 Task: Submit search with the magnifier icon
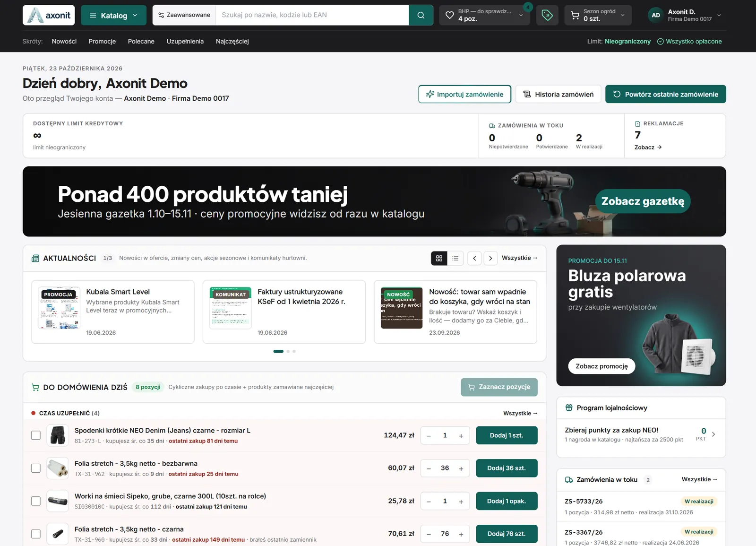(421, 15)
